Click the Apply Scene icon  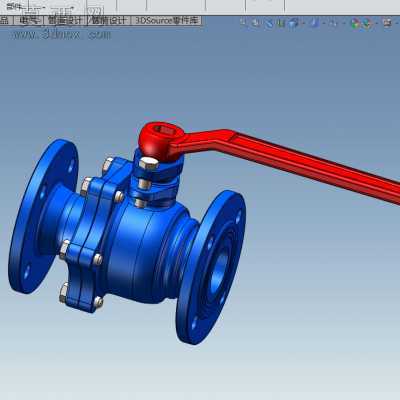[x=367, y=23]
